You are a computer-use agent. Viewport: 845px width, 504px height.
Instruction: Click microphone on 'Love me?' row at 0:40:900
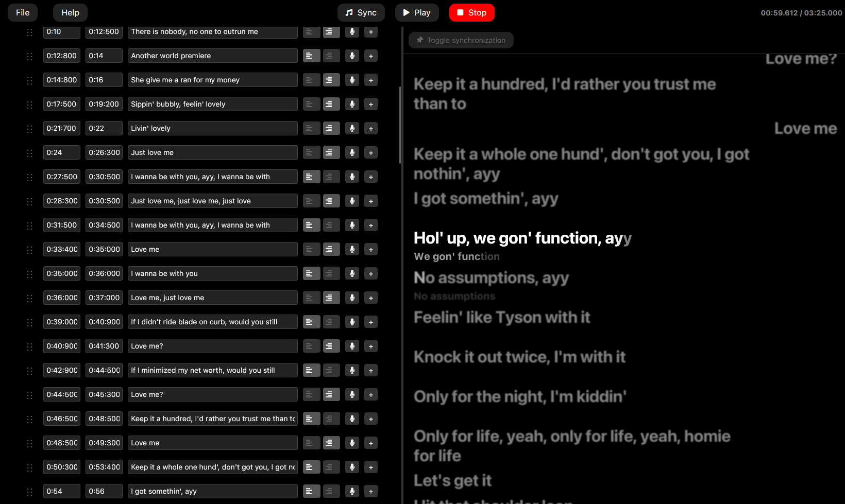(352, 346)
